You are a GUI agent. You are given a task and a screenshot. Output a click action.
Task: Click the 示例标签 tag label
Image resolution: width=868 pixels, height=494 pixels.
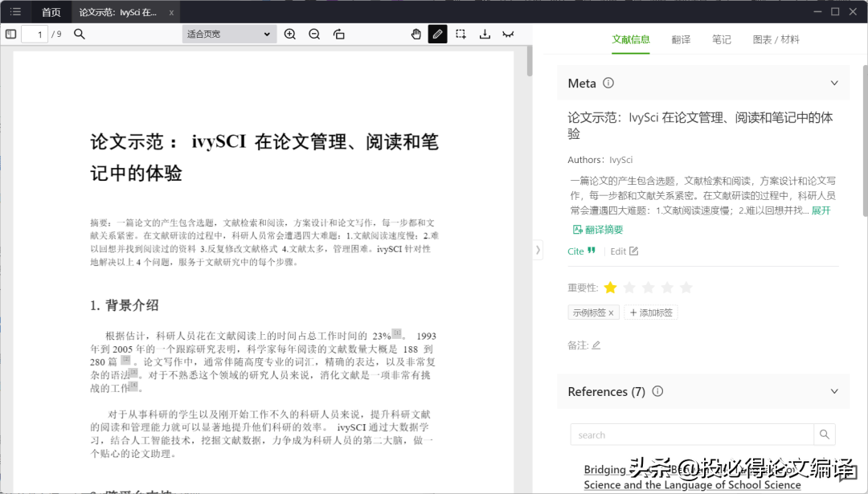point(589,313)
